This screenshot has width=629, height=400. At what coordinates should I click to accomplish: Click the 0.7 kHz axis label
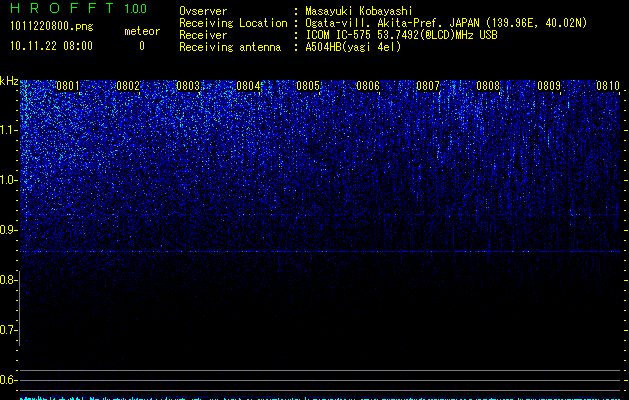(8, 330)
